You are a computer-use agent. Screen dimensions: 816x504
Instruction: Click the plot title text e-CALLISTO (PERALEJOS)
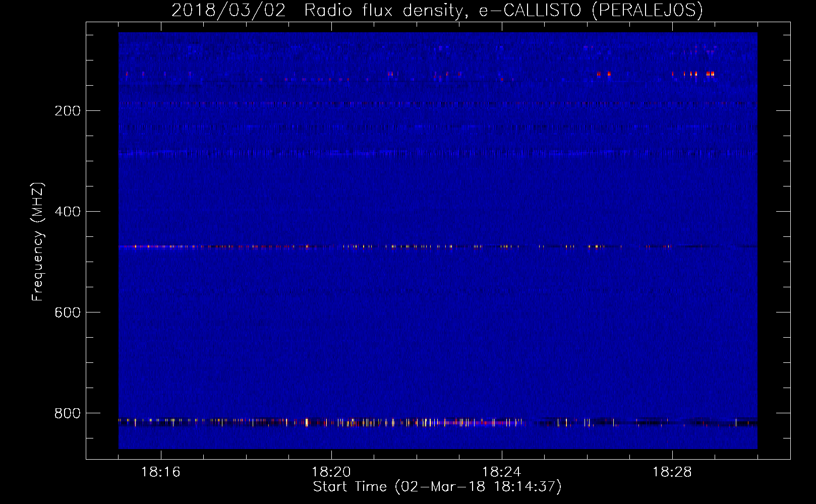[x=591, y=11]
